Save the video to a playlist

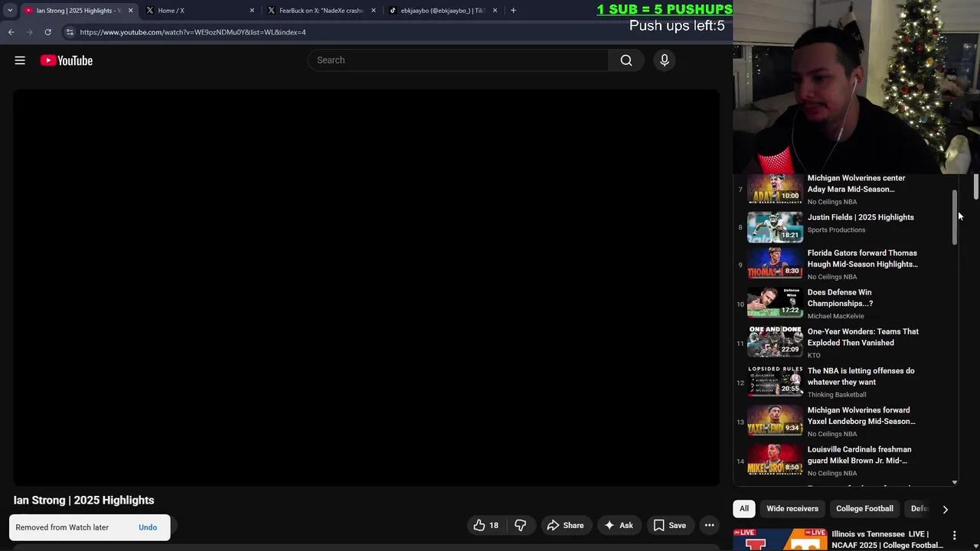[x=669, y=525]
